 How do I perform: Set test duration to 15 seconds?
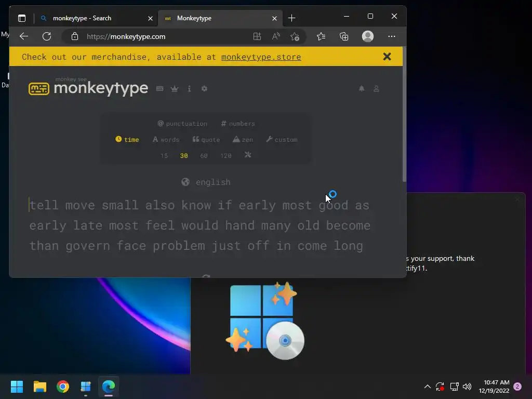pyautogui.click(x=164, y=156)
